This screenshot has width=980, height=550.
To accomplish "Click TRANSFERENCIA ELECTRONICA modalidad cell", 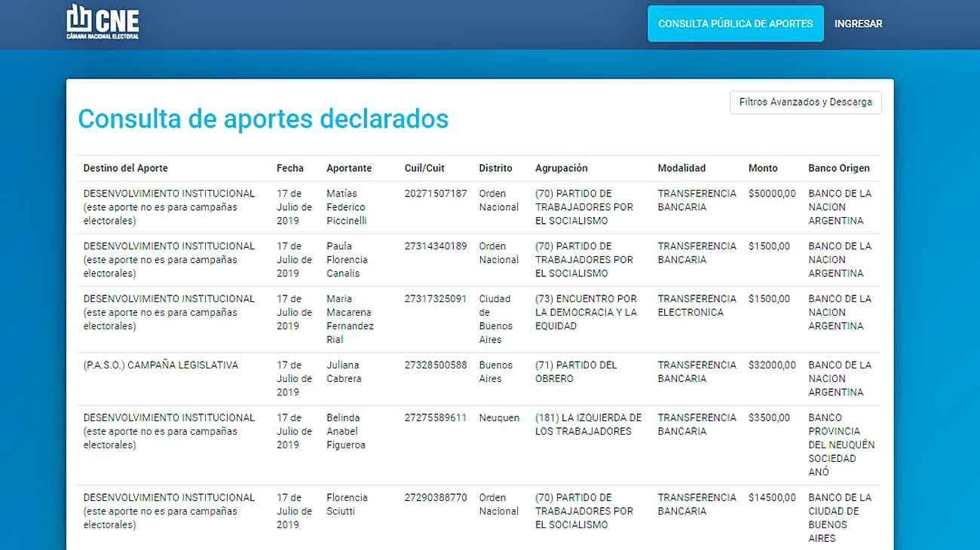I will point(697,306).
